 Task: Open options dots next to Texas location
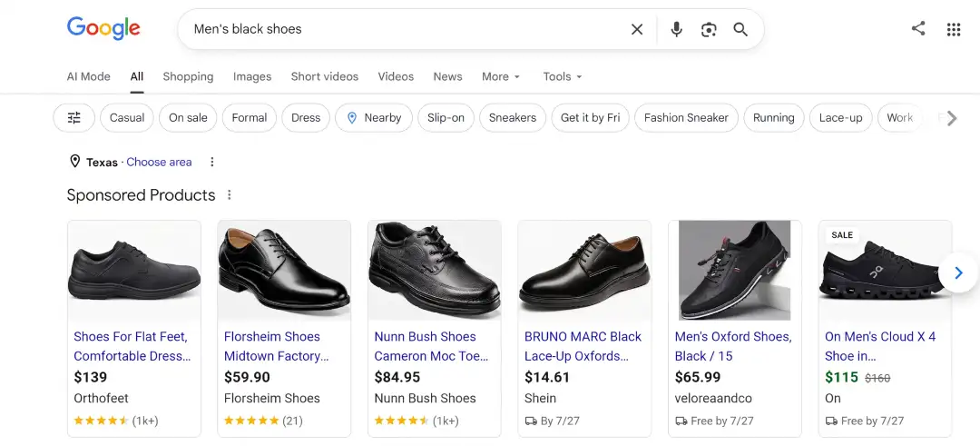(x=211, y=162)
